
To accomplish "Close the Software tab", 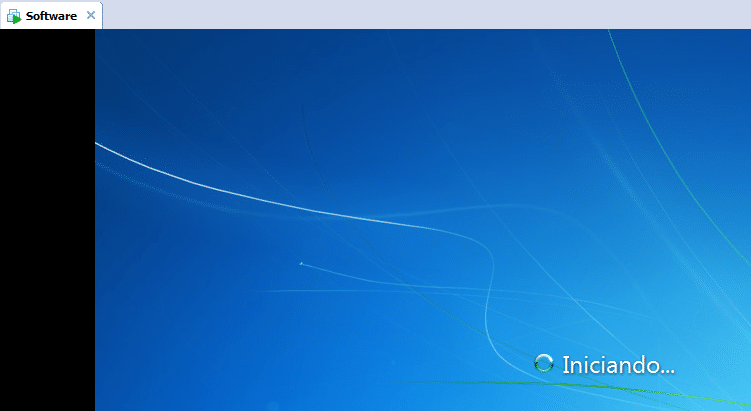I will 91,15.
